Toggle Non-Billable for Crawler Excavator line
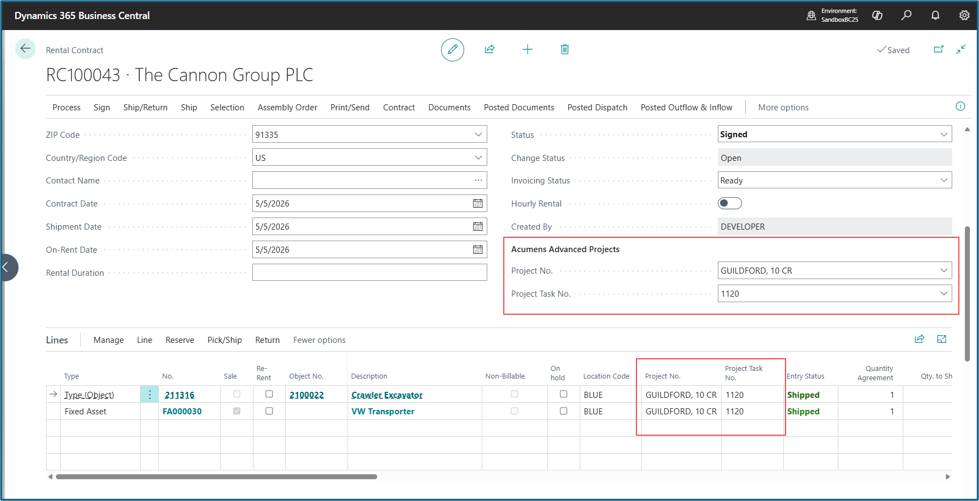Image resolution: width=979 pixels, height=501 pixels. (x=514, y=395)
